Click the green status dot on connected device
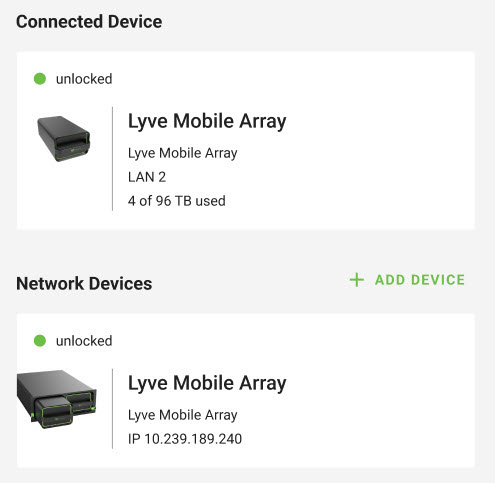The width and height of the screenshot is (495, 483). [40, 79]
